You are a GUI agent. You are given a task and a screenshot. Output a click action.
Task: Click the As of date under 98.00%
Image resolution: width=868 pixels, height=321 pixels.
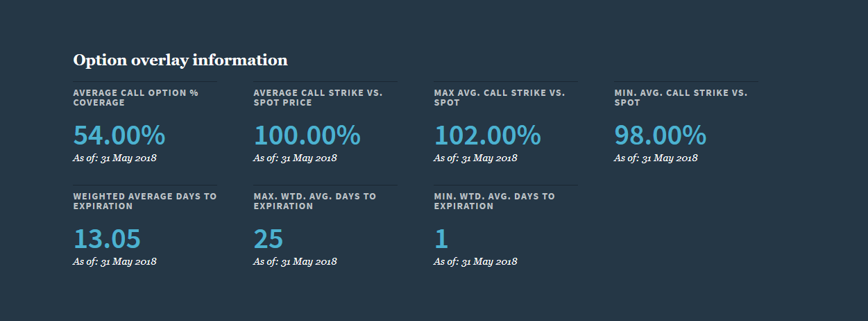click(x=656, y=158)
